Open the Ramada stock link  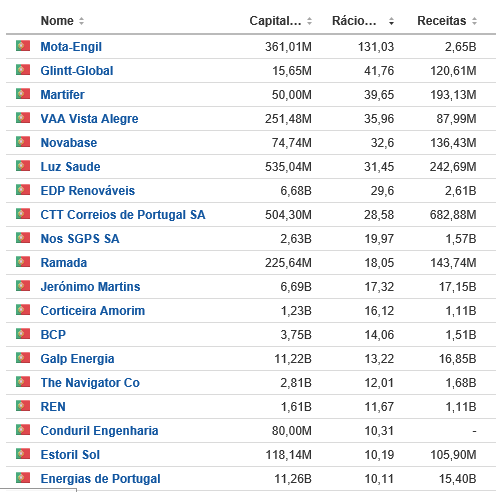click(64, 263)
